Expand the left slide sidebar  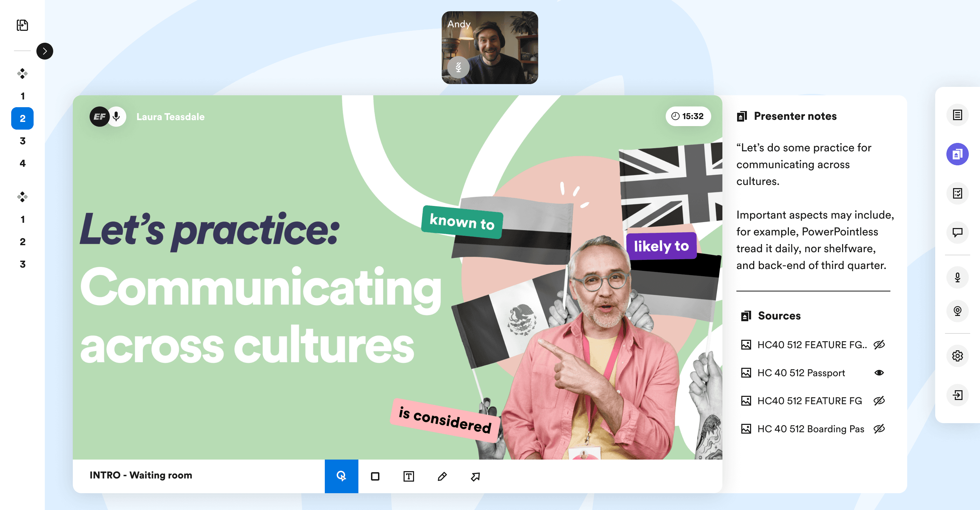[x=45, y=51]
